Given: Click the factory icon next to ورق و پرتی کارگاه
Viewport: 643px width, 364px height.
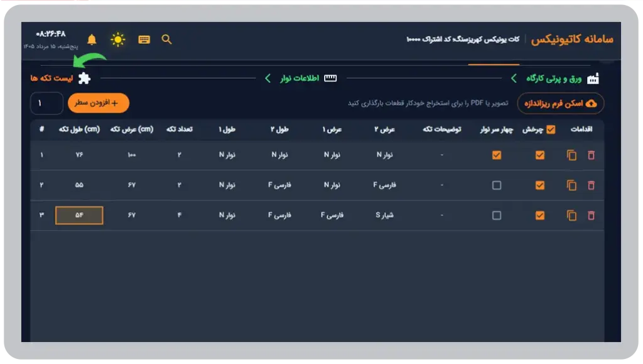Looking at the screenshot, I should coord(593,78).
